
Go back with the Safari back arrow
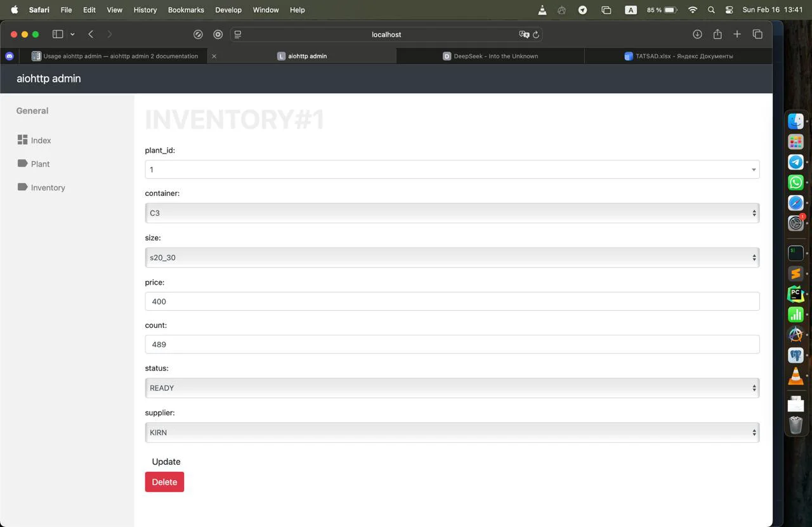click(x=91, y=34)
